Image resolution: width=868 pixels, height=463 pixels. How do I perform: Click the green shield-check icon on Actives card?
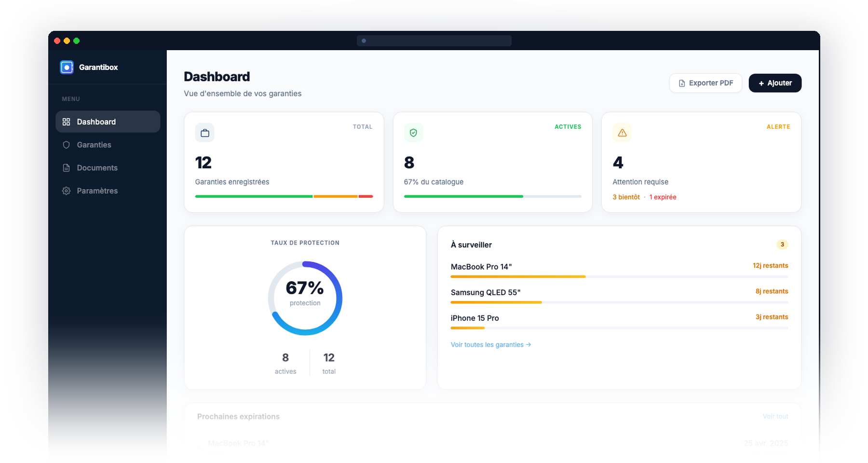tap(413, 133)
